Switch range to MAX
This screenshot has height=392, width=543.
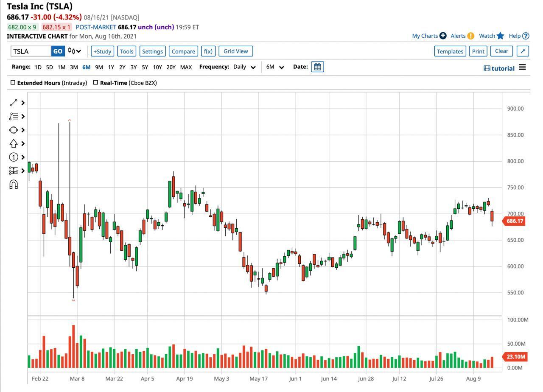(186, 67)
